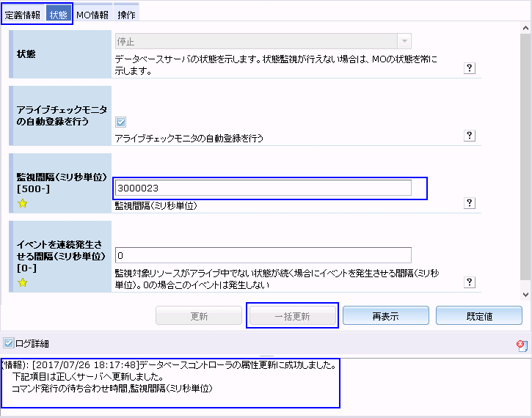
Task: Clear the log with the red-X page icon
Action: point(521,344)
